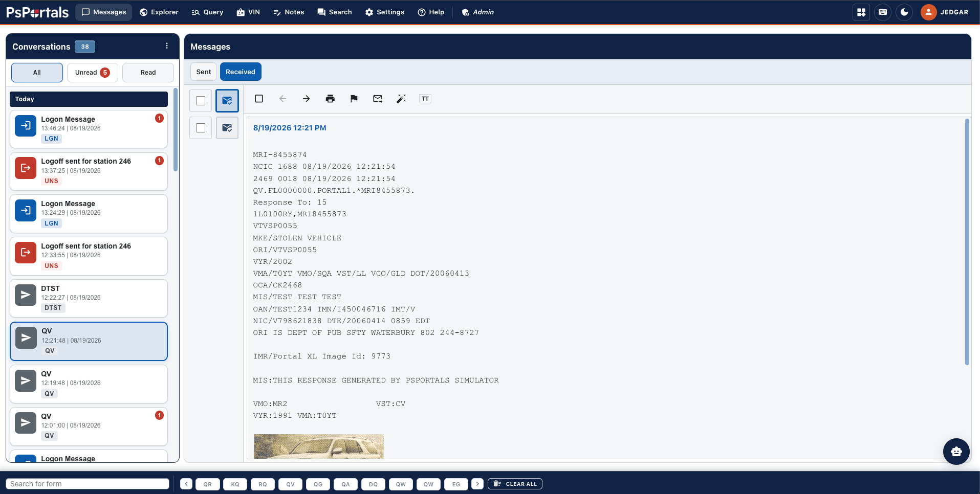This screenshot has height=494, width=980.
Task: Open the Messages menu in top navigation
Action: click(x=104, y=12)
